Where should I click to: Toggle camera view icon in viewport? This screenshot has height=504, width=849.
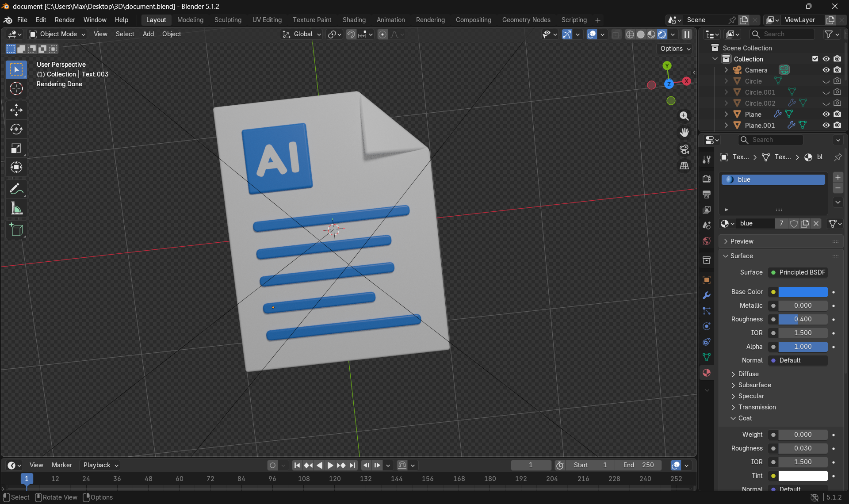[684, 149]
